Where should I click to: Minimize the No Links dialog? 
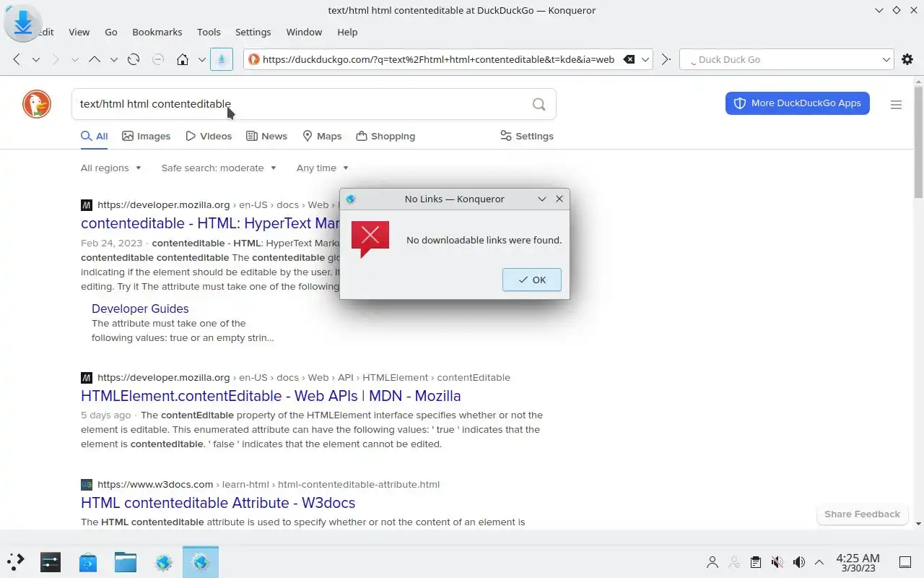pos(542,199)
